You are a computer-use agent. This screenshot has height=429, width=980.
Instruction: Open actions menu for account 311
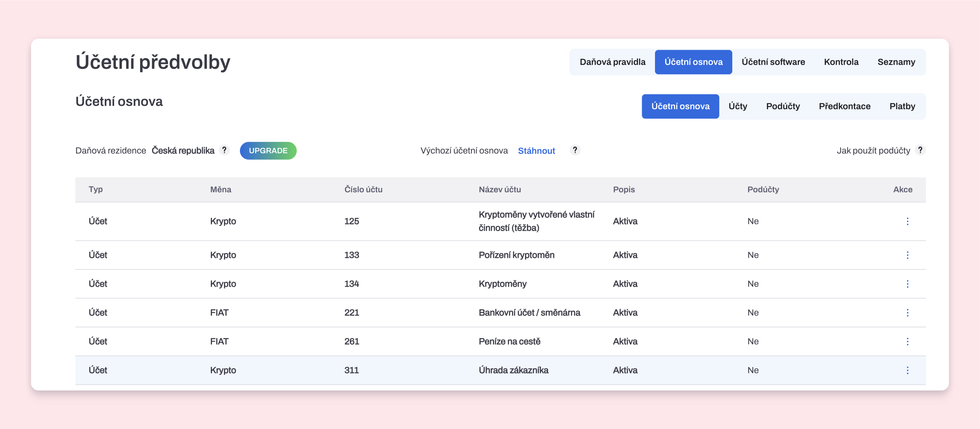pyautogui.click(x=907, y=371)
